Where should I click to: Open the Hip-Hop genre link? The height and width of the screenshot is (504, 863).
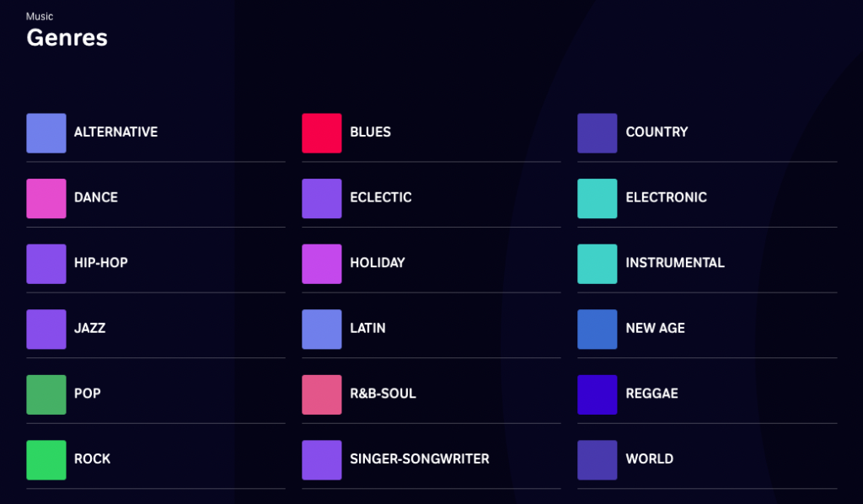pos(156,264)
